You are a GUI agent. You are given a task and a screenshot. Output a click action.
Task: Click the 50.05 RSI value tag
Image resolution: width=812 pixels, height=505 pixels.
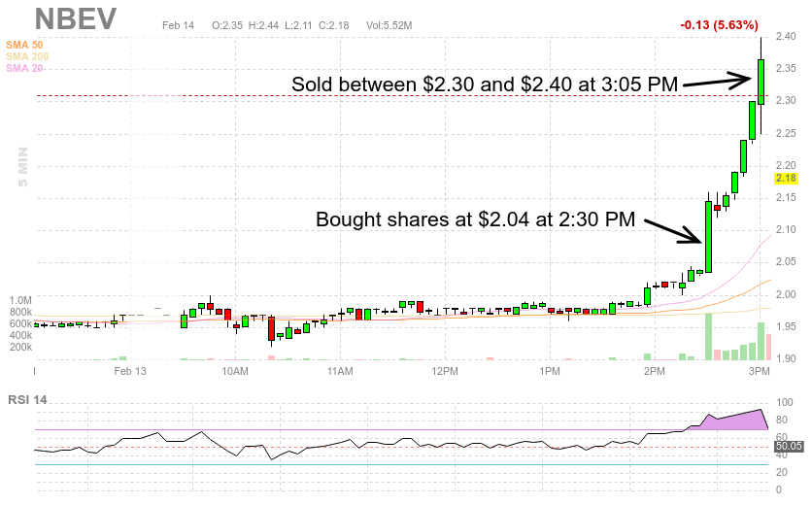[x=789, y=446]
